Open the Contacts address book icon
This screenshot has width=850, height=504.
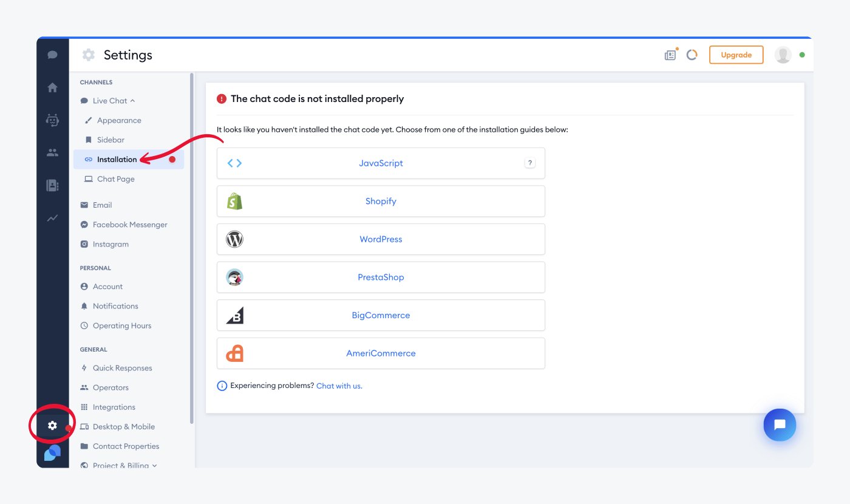click(x=52, y=186)
